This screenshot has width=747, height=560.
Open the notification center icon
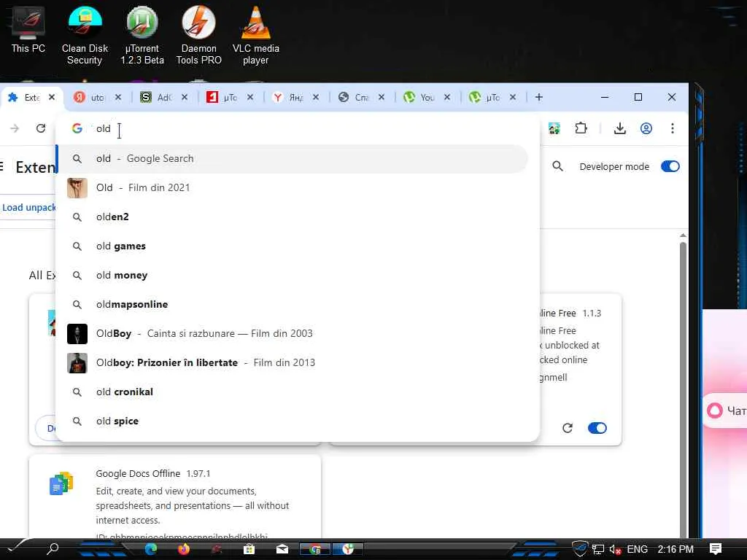715,548
